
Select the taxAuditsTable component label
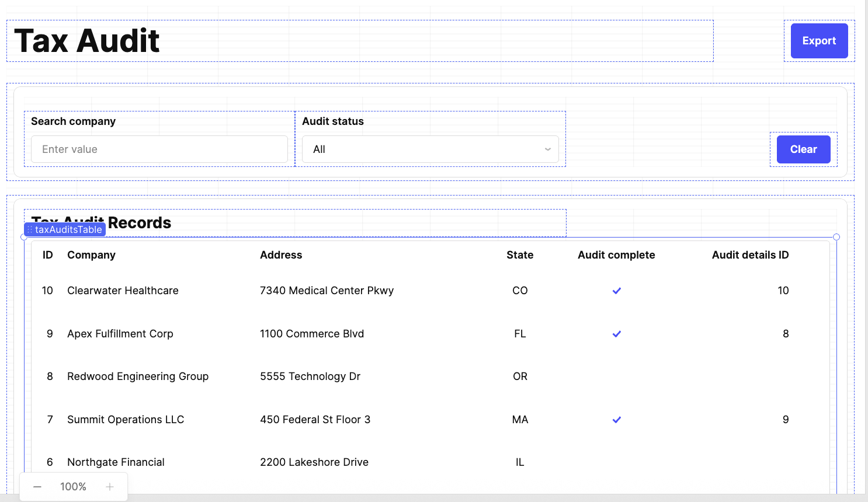click(x=67, y=229)
